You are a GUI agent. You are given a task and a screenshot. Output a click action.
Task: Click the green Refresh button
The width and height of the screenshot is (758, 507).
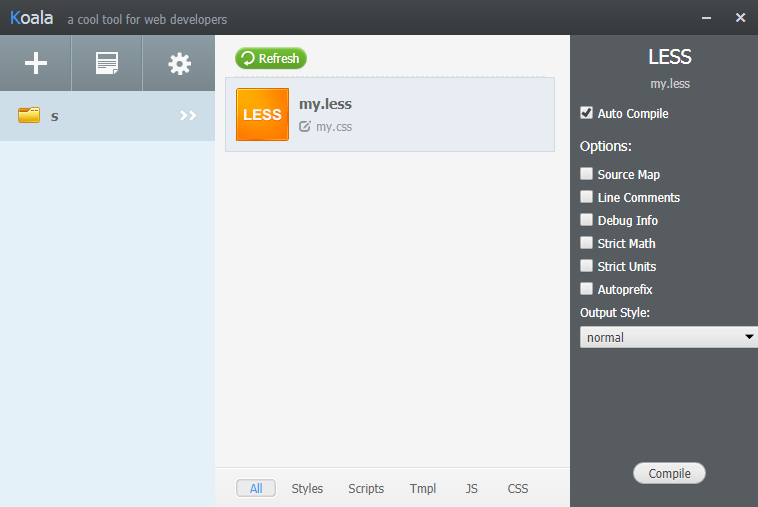tap(271, 58)
